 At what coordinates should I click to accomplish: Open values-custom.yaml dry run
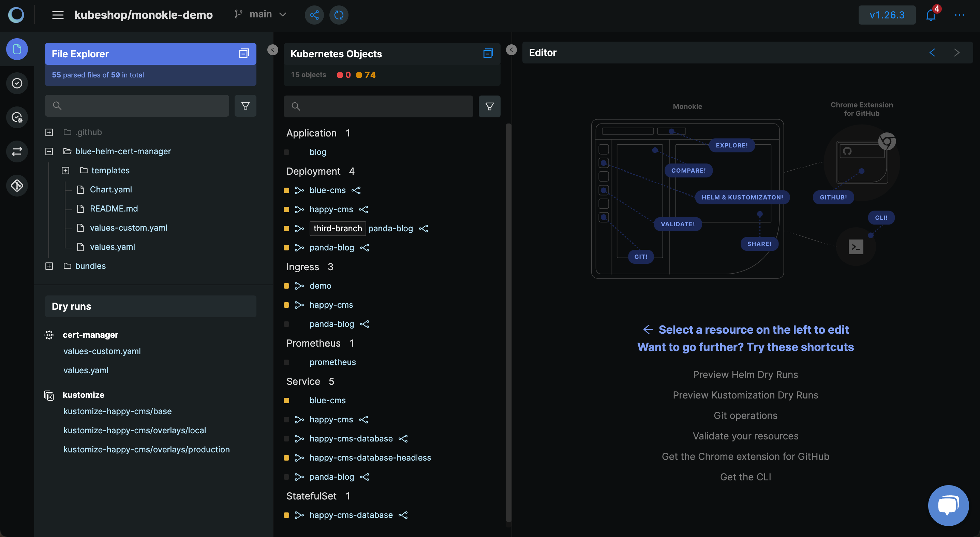coord(102,351)
